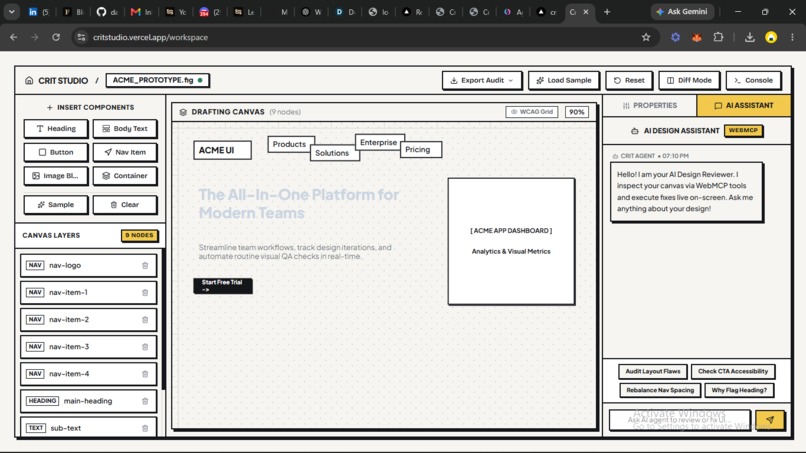
Task: Delete the nav-item-3 layer with its trash icon
Action: tap(145, 347)
